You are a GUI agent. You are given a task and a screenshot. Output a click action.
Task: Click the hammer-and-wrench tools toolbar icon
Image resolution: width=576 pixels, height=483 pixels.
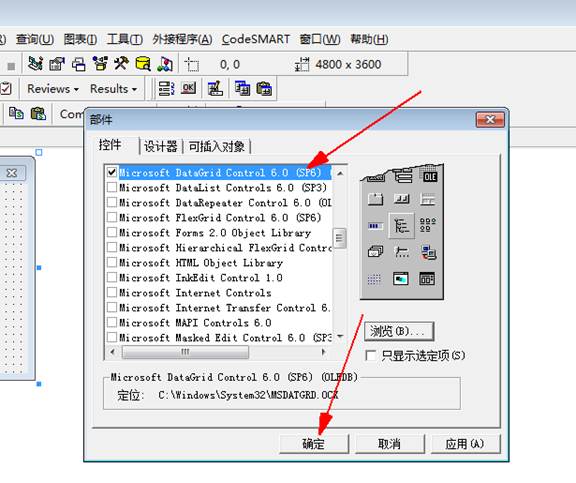pos(121,64)
